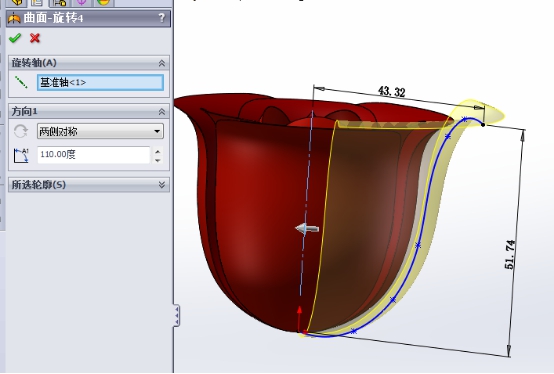Click the reverse direction icon in 方向1
Image resolution: width=554 pixels, height=374 pixels.
click(20, 131)
